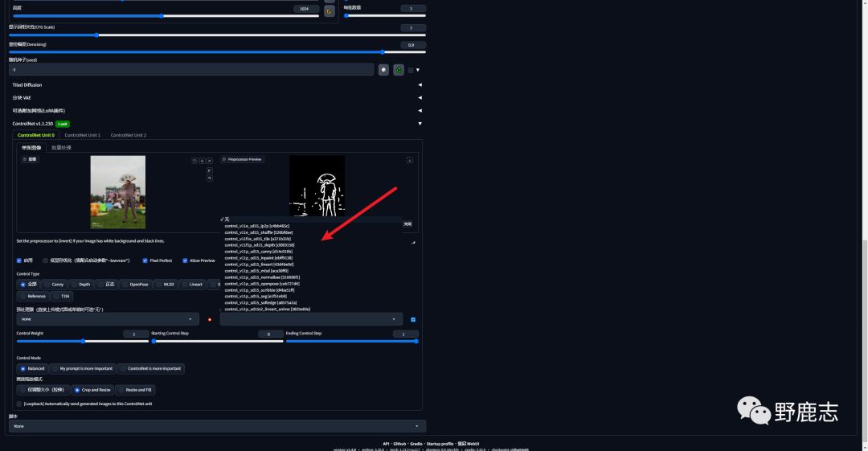868x451 pixels.
Task: Switch to ControlNet Unit 1 tab
Action: (x=83, y=135)
